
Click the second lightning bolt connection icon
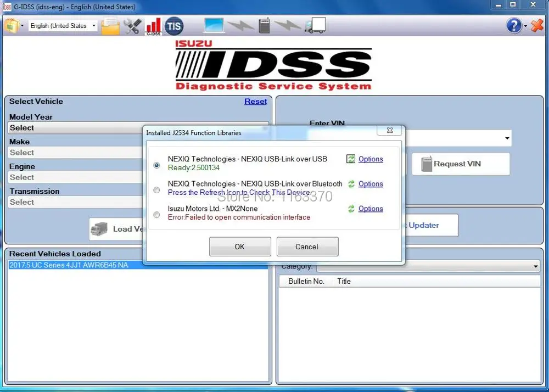[x=288, y=25]
